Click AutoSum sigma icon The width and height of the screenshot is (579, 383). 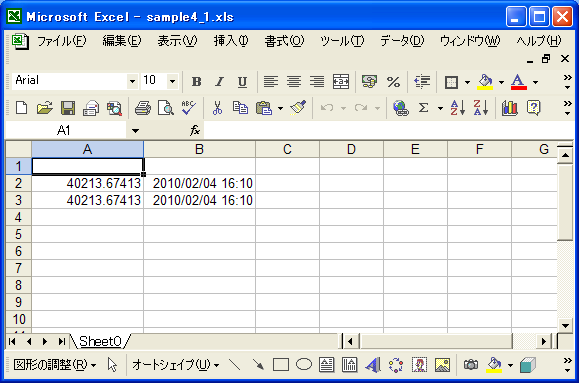[424, 108]
